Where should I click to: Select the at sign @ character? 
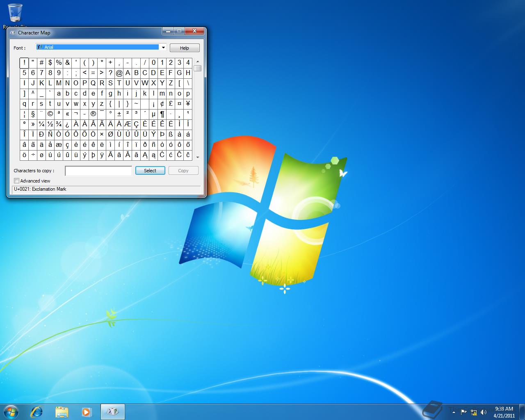coord(119,73)
